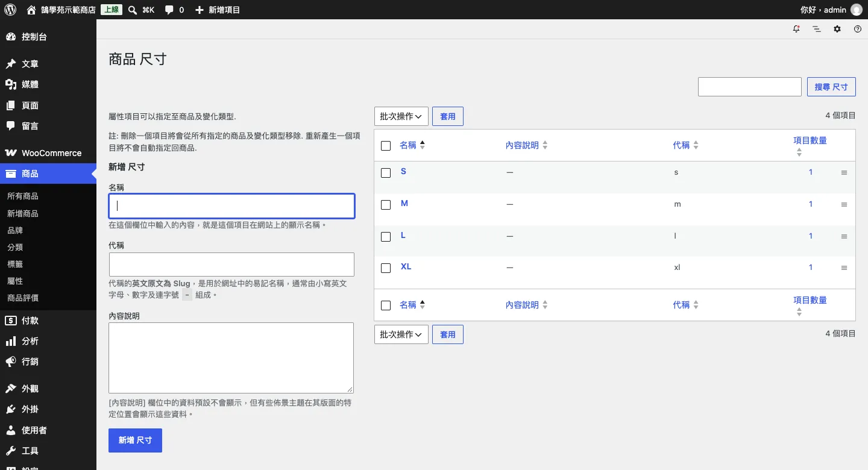This screenshot has height=470, width=868.
Task: Open 標籤 submenu item
Action: [15, 264]
